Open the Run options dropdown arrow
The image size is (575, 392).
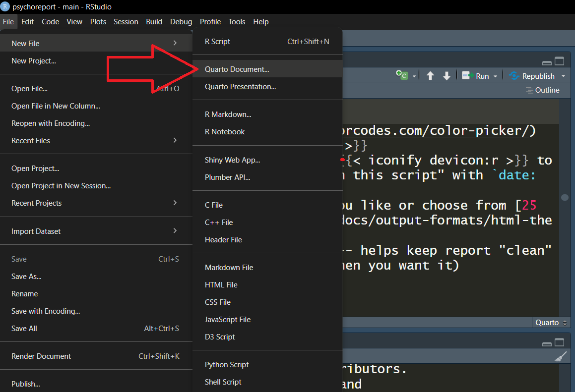pos(495,76)
